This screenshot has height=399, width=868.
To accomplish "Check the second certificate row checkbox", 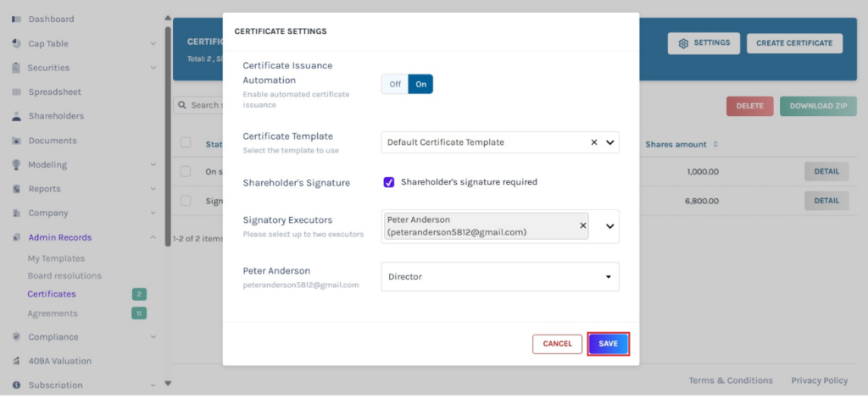I will (186, 200).
